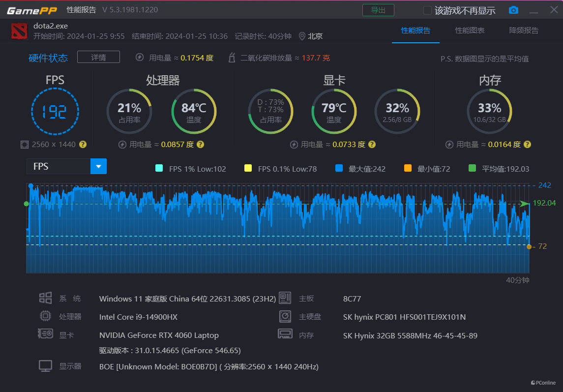Click the green 导出 export button
563x392 pixels.
pos(378,10)
